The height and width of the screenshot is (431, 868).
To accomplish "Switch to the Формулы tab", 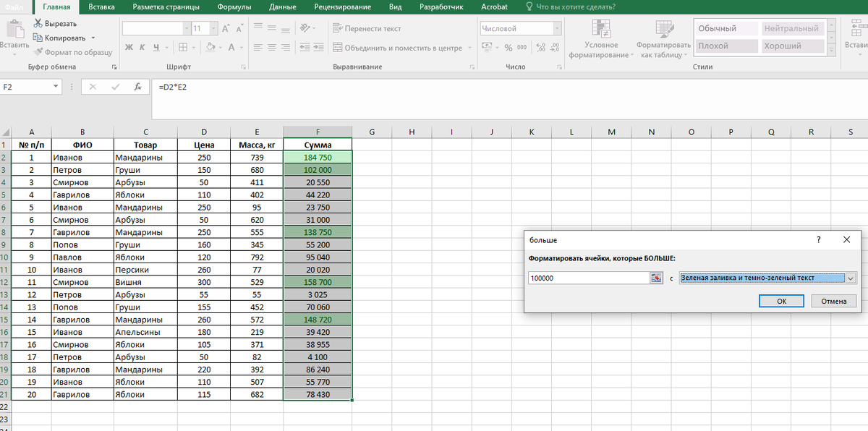I will coord(234,7).
